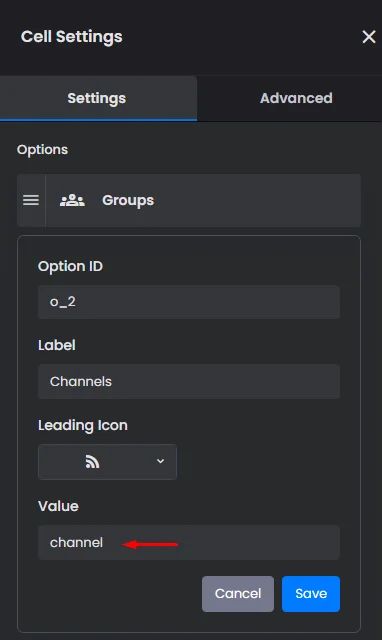Cancel the option edit
Image resolution: width=382 pixels, height=640 pixels.
tap(238, 593)
